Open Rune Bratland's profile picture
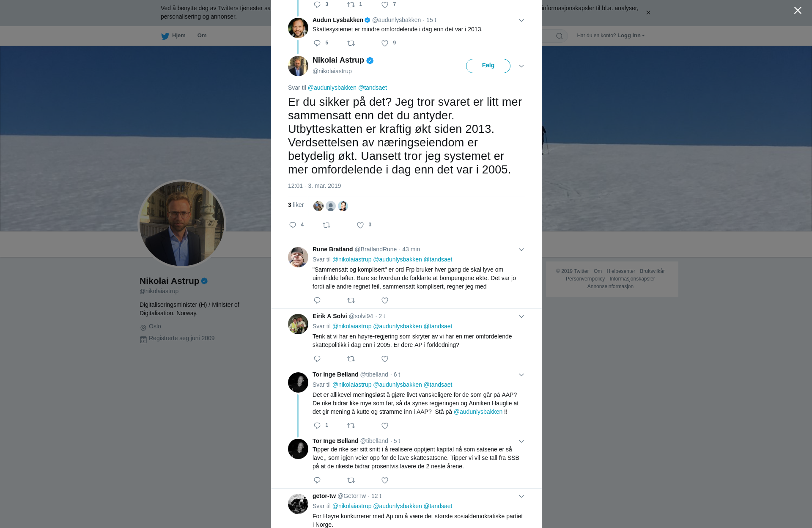Image resolution: width=812 pixels, height=528 pixels. click(298, 257)
